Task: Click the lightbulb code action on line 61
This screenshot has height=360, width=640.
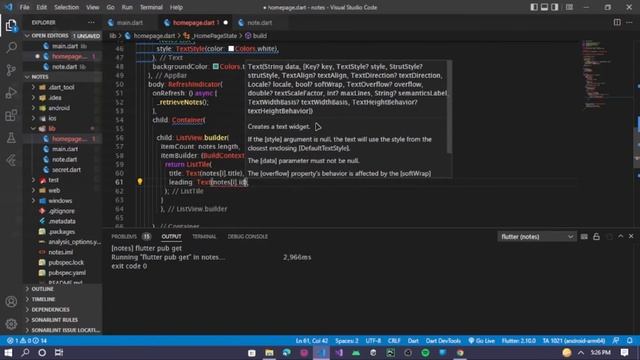Action: pos(140,182)
